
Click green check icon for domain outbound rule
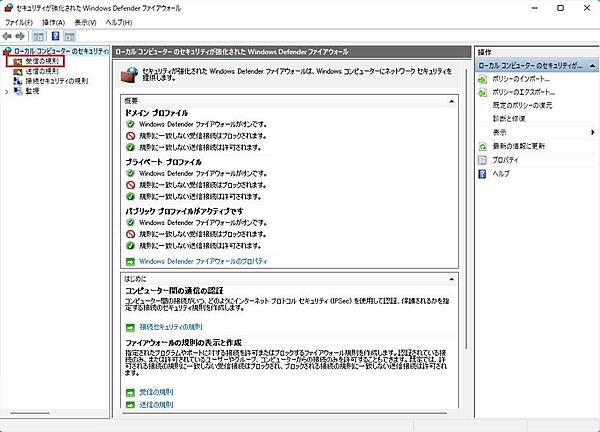point(130,147)
